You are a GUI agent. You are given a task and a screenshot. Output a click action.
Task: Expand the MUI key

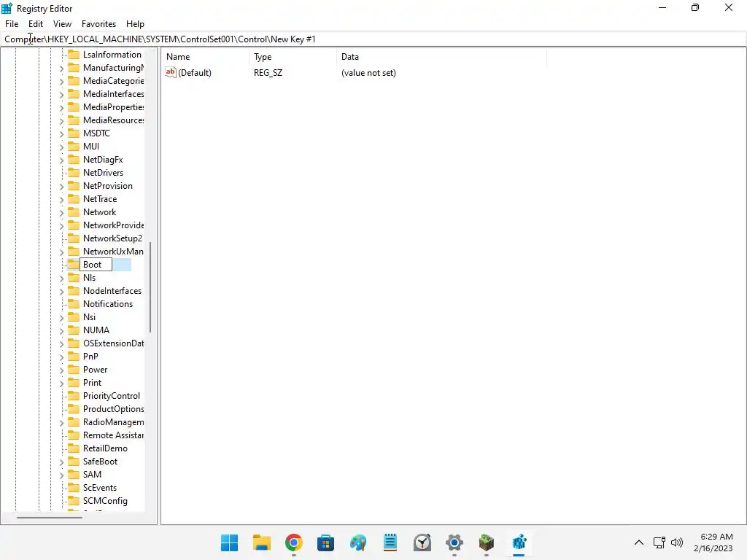(x=61, y=147)
